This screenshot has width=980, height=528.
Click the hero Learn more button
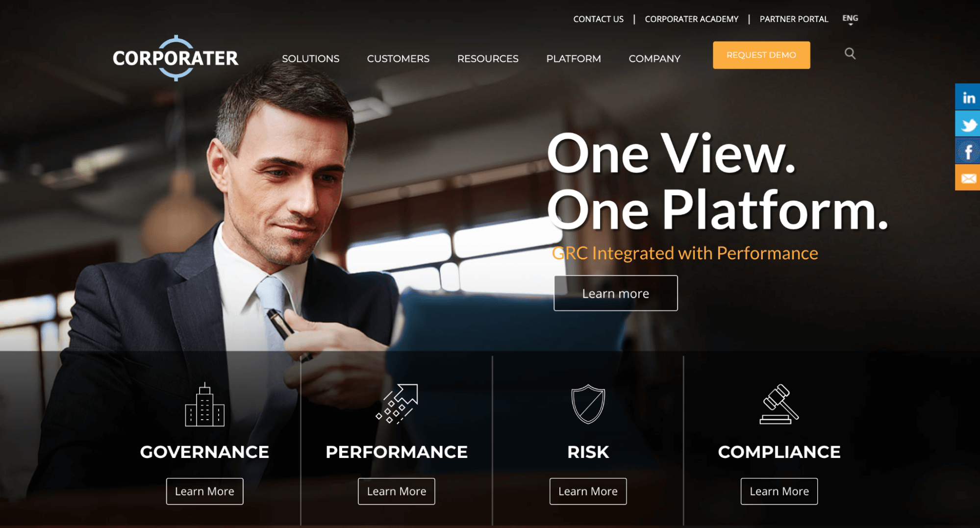tap(615, 293)
